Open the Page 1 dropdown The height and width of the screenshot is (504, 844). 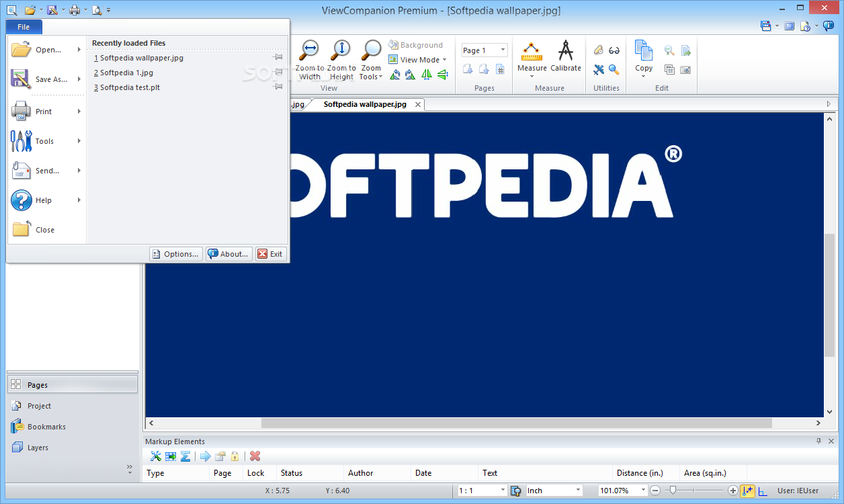[503, 50]
